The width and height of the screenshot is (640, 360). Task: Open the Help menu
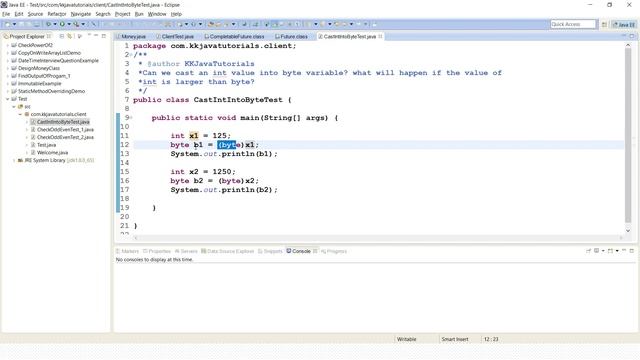tap(176, 14)
